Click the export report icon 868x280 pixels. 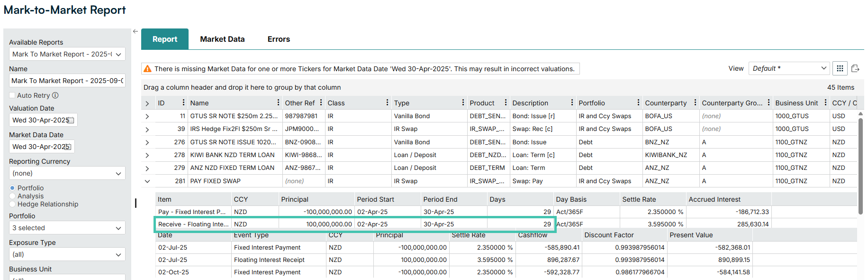[x=855, y=68]
